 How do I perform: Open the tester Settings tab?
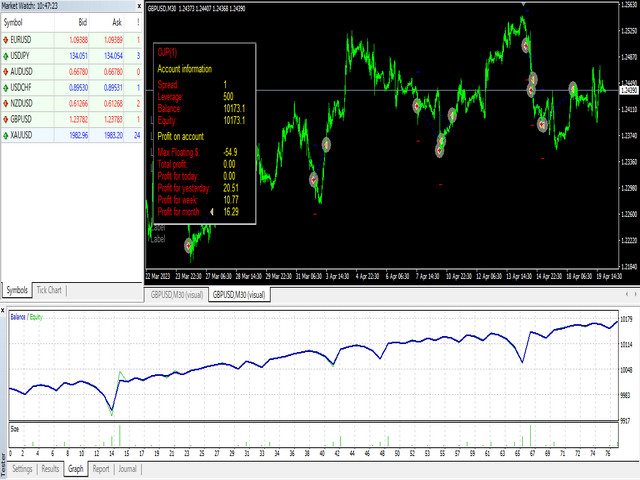pos(22,469)
